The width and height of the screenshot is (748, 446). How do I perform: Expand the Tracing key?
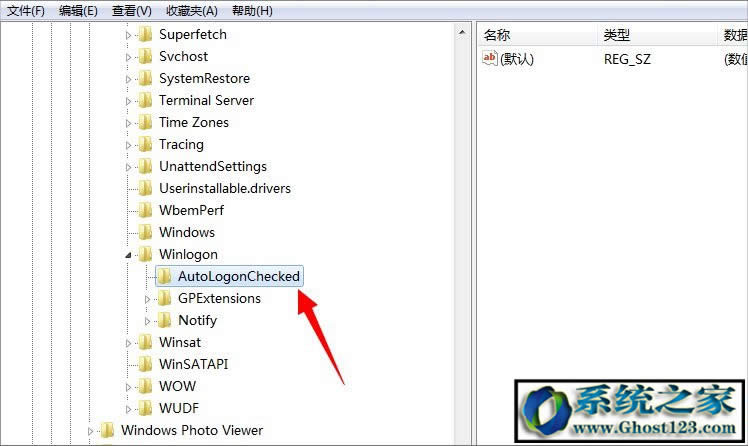pyautogui.click(x=128, y=145)
